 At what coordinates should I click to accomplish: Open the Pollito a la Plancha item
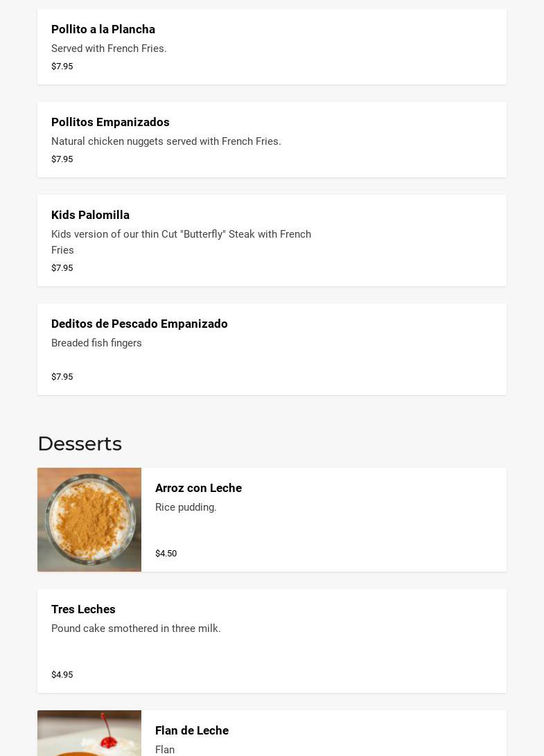(103, 29)
